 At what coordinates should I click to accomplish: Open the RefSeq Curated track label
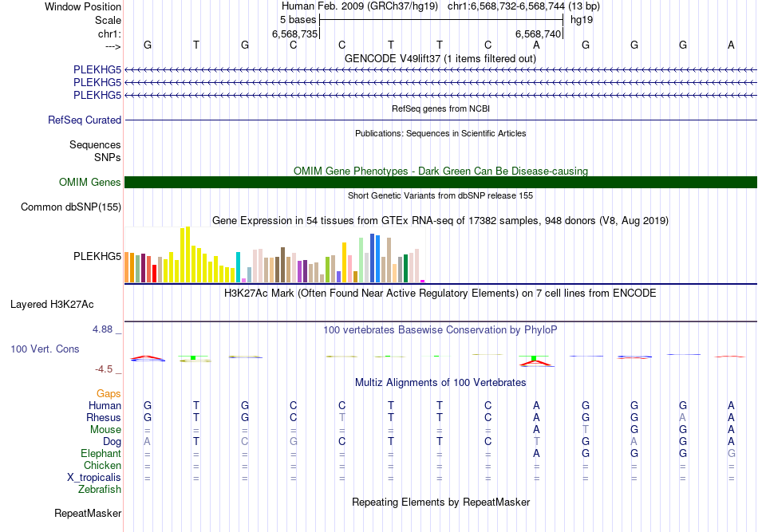click(x=85, y=120)
